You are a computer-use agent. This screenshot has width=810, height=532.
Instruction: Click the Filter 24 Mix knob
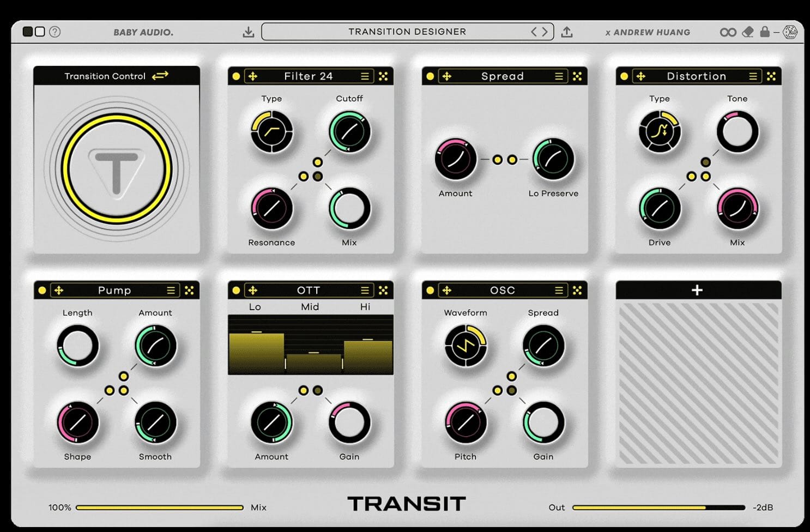coord(349,209)
